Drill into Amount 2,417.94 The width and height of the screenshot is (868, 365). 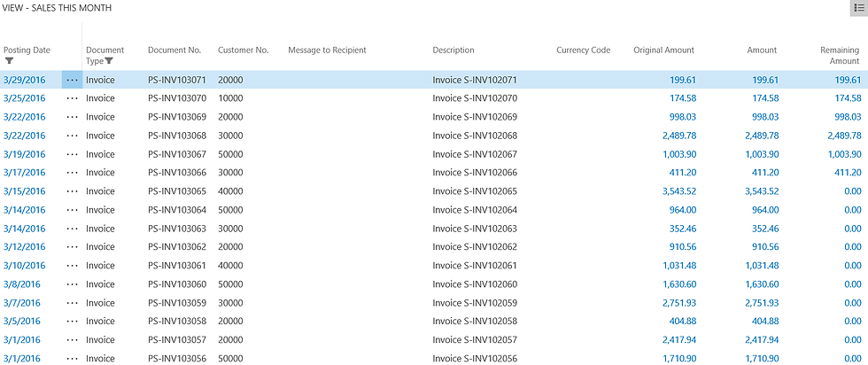click(763, 340)
